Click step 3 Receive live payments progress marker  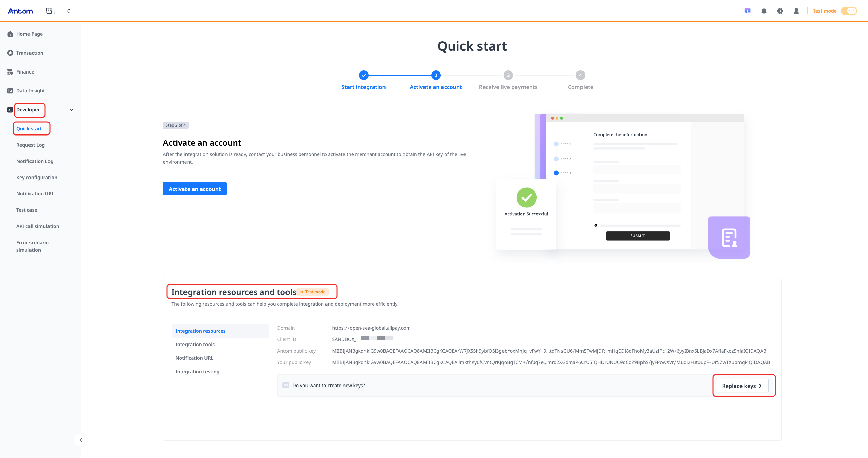pos(508,75)
